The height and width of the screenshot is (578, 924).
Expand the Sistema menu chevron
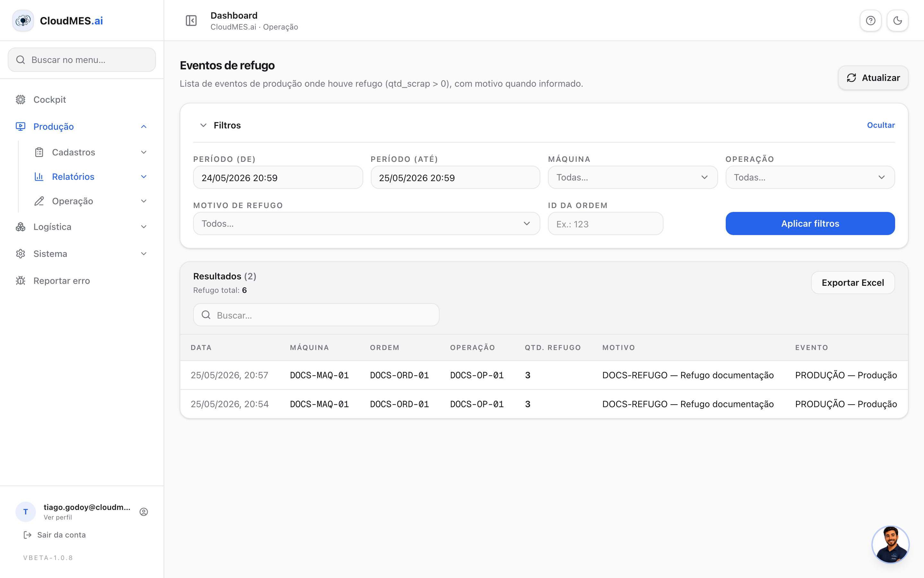[x=143, y=254]
